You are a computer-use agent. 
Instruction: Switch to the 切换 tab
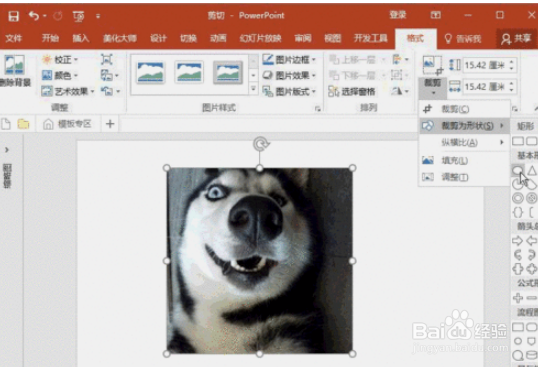188,38
